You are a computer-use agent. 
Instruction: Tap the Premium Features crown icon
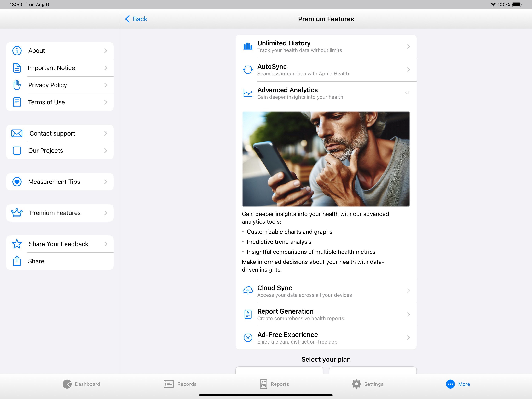(17, 213)
